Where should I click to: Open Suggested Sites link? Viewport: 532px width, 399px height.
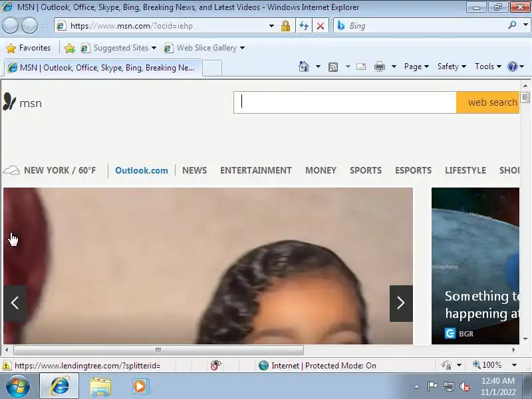click(118, 48)
